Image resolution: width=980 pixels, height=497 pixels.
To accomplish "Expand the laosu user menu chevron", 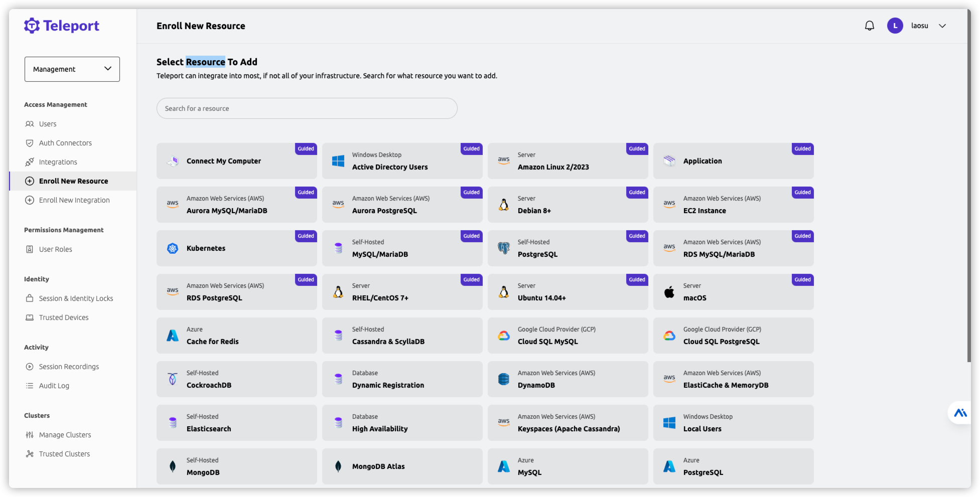I will click(942, 26).
